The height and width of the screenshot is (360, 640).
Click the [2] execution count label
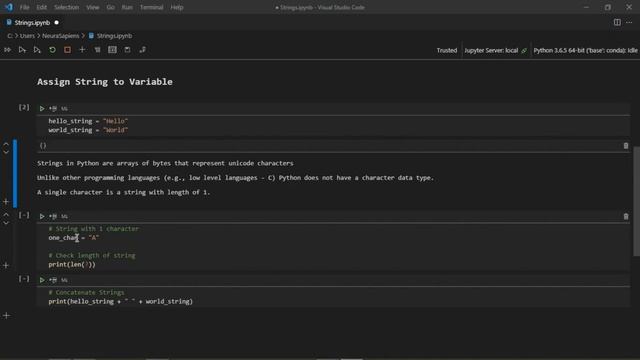pyautogui.click(x=24, y=107)
